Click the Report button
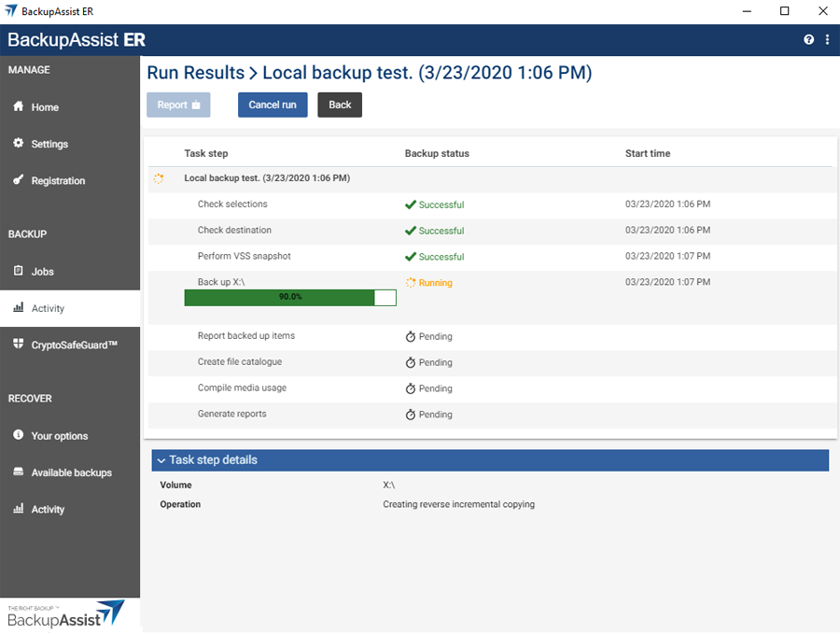The height and width of the screenshot is (634, 840). click(x=178, y=105)
